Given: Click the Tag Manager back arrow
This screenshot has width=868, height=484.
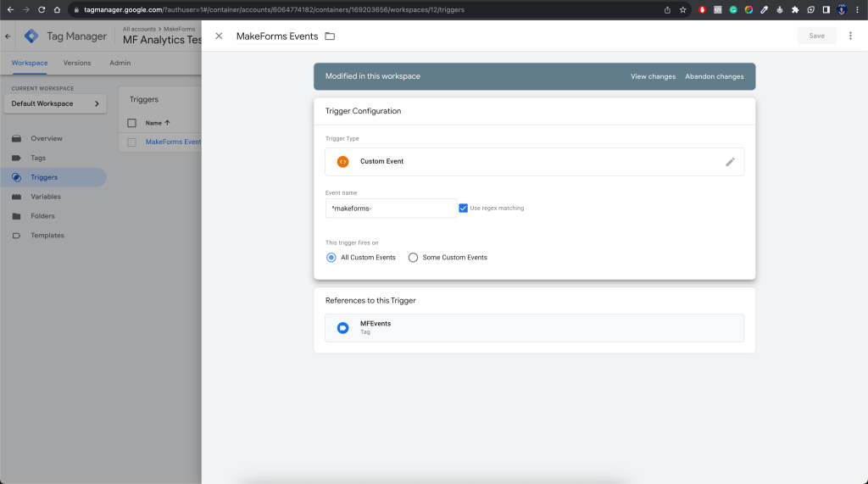Looking at the screenshot, I should [x=8, y=36].
